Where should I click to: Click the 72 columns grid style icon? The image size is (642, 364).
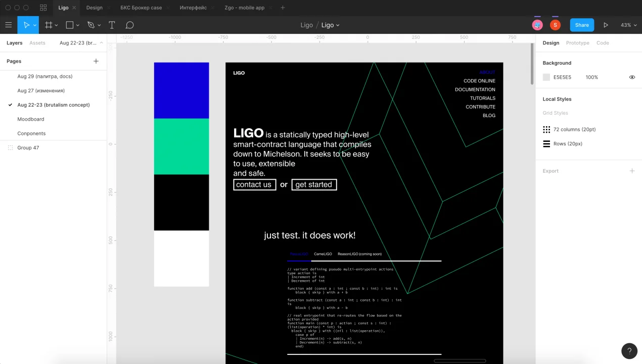point(546,129)
